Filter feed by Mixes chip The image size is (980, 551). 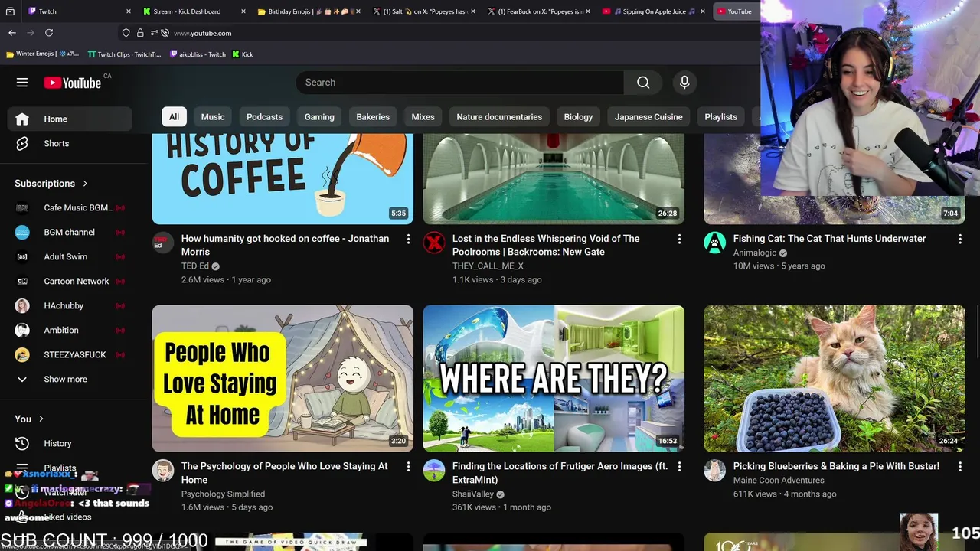[423, 117]
